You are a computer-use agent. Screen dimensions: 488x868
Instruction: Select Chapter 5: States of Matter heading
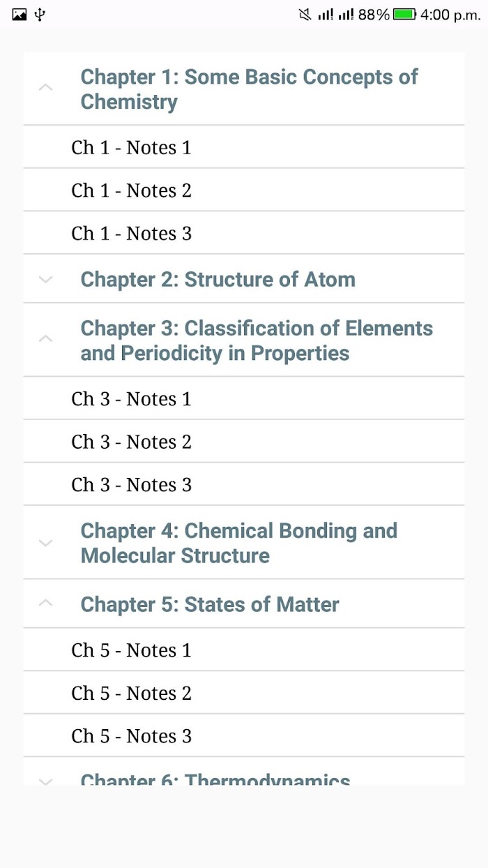(x=210, y=604)
